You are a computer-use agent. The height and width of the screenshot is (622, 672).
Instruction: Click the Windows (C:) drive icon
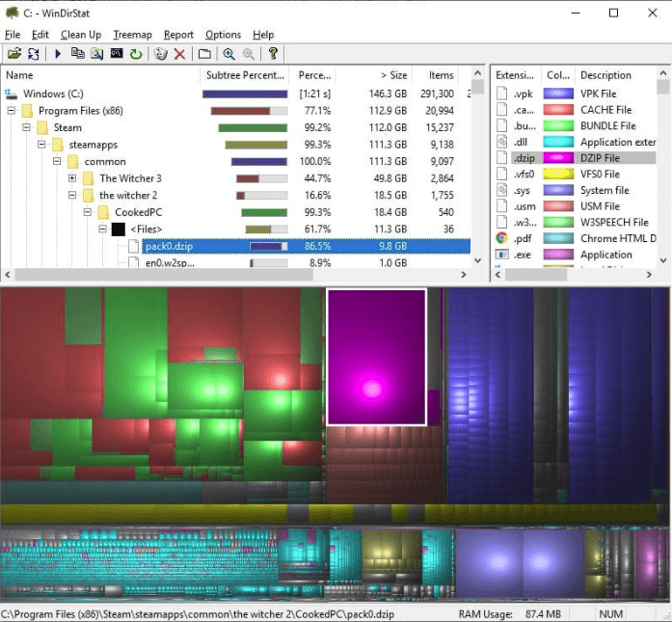coord(12,94)
